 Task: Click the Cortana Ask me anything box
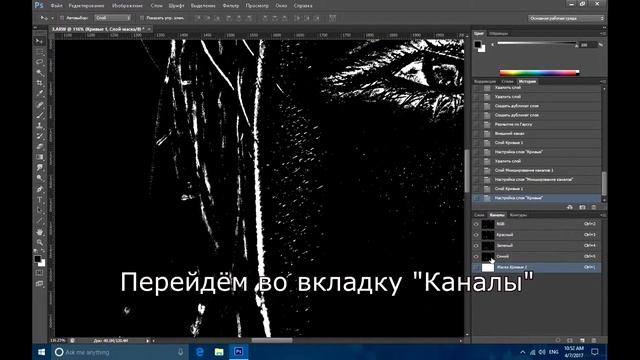(x=120, y=351)
